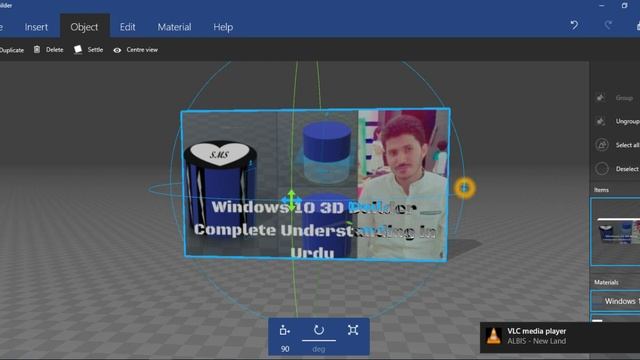The width and height of the screenshot is (640, 360).
Task: Select the Object tab
Action: [x=84, y=27]
